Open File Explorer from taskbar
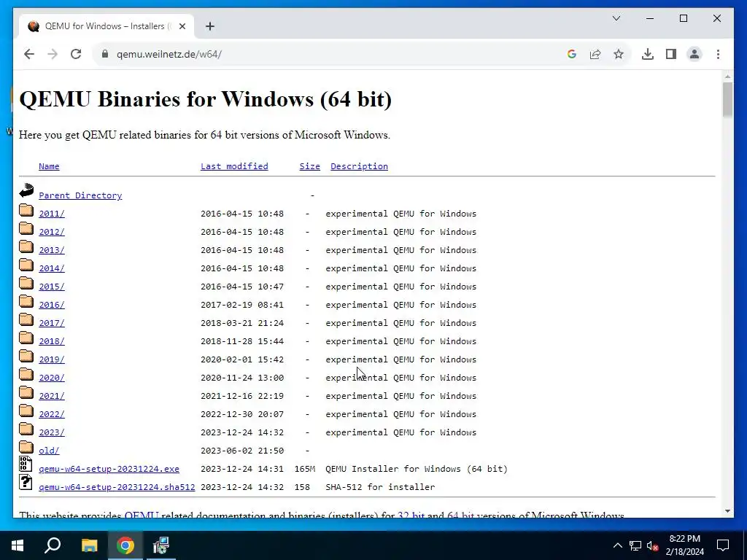The height and width of the screenshot is (560, 747). click(x=89, y=545)
